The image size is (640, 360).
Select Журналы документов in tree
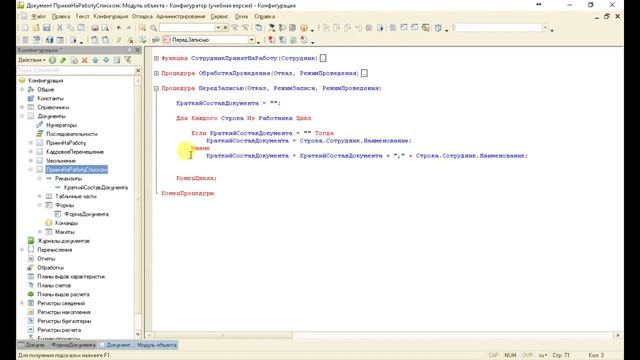coord(63,241)
